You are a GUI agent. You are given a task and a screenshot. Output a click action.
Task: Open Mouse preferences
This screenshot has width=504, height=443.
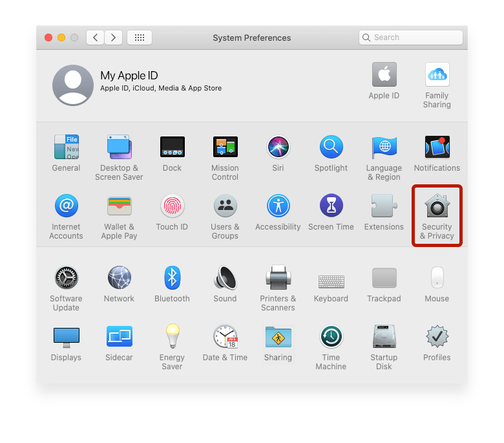[437, 277]
